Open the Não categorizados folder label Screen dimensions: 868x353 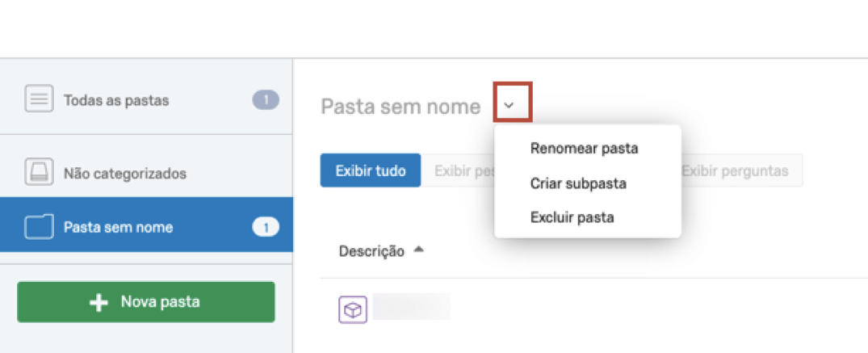point(125,174)
